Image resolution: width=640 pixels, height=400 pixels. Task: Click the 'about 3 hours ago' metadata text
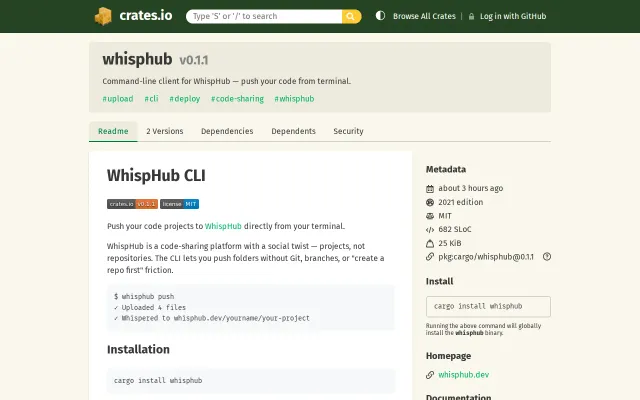click(471, 188)
